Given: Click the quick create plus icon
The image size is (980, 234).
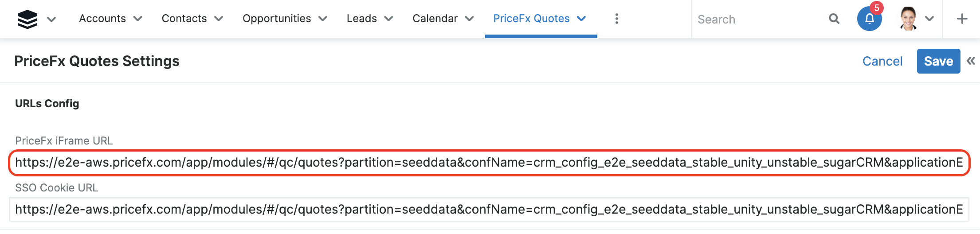Looking at the screenshot, I should (x=962, y=19).
